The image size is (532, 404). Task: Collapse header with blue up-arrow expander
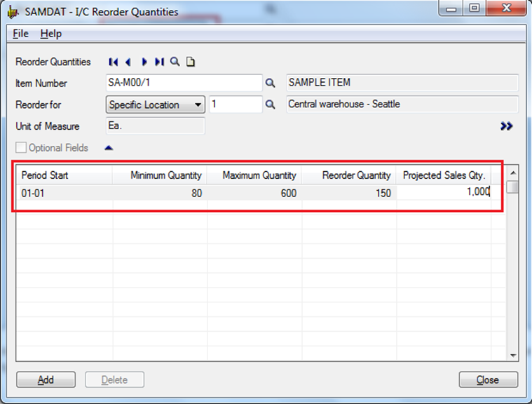(x=109, y=148)
